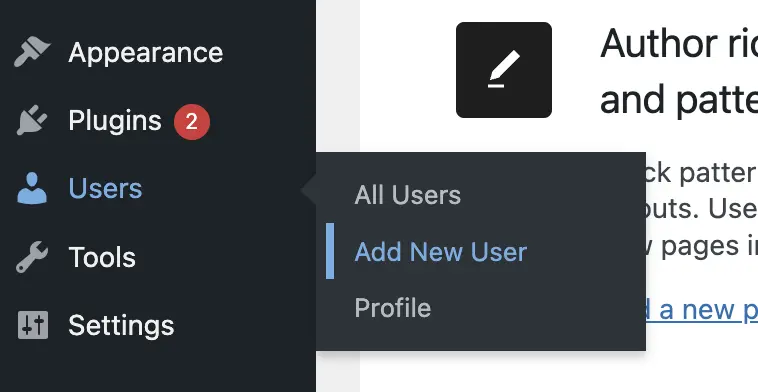This screenshot has width=758, height=392.
Task: Click the Users person icon
Action: tap(32, 189)
